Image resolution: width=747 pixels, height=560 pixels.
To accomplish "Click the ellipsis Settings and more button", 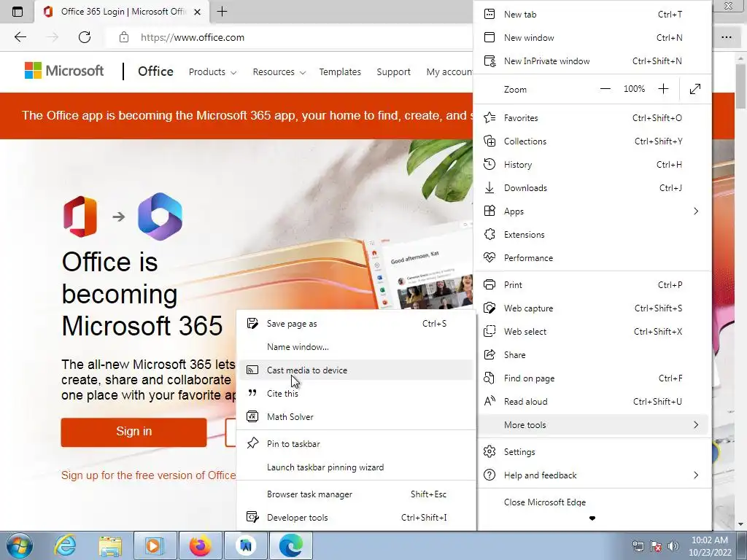I will click(727, 37).
